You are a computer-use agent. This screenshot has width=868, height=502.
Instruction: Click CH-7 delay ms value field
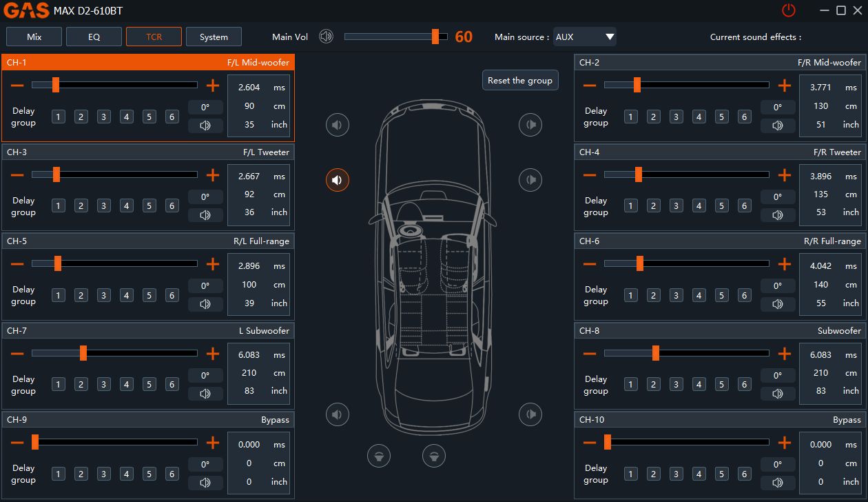[x=249, y=355]
